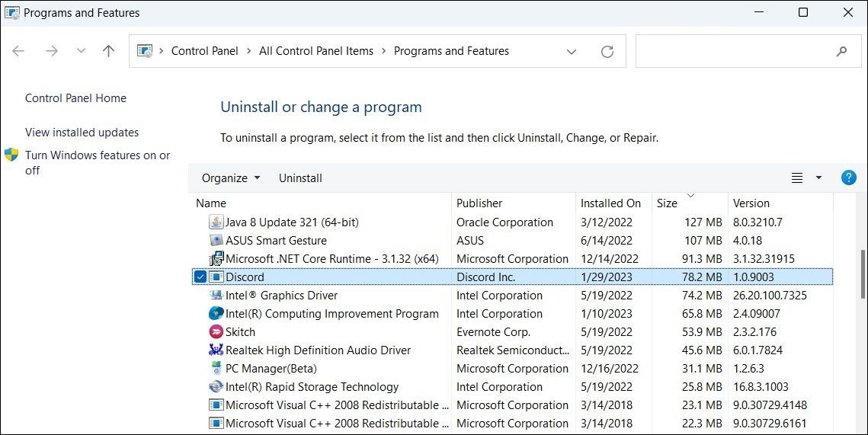Click the Intel Computing Improvement Program icon
868x435 pixels.
coord(216,313)
